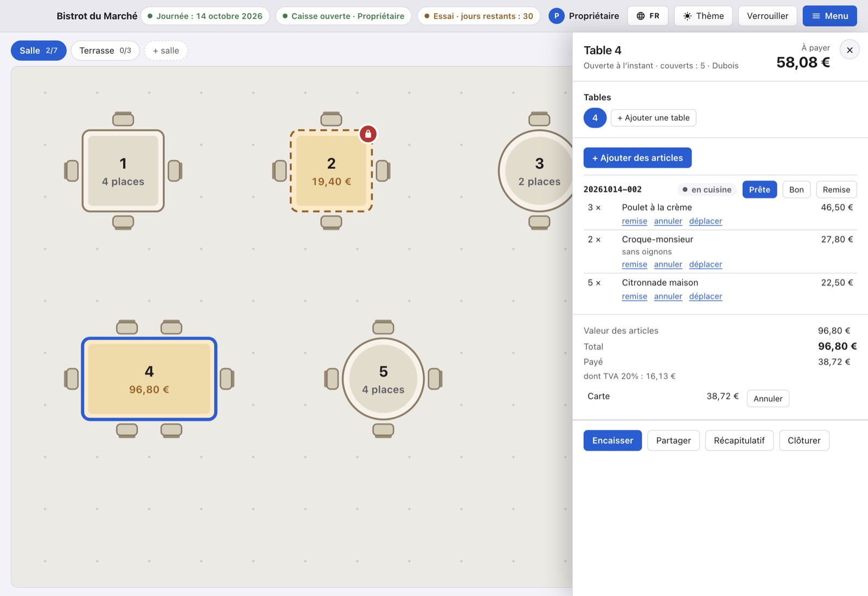This screenshot has height=596, width=868.
Task: Lock the register with Verrouiller
Action: tap(767, 16)
